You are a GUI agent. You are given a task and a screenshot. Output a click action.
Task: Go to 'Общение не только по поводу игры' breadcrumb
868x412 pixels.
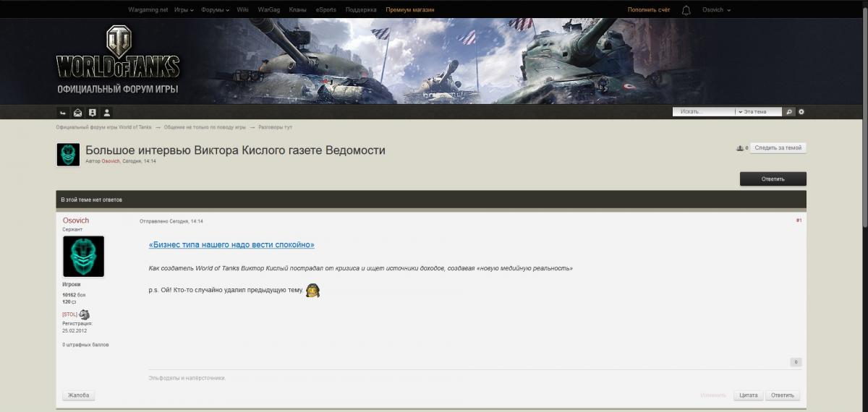(x=205, y=127)
